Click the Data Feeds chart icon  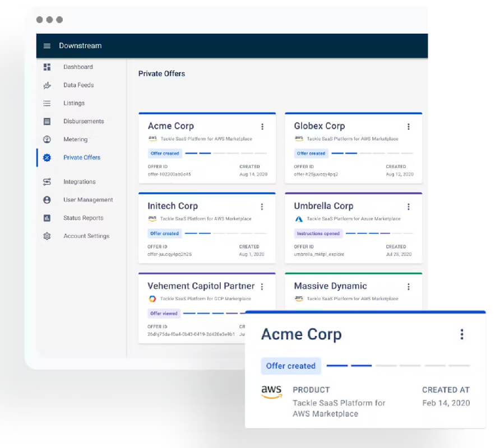[x=47, y=85]
